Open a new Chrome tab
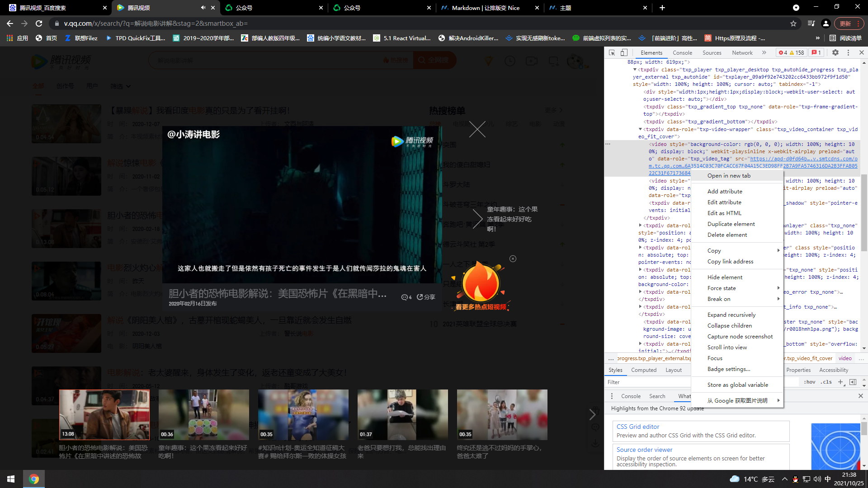868x488 pixels. (662, 8)
